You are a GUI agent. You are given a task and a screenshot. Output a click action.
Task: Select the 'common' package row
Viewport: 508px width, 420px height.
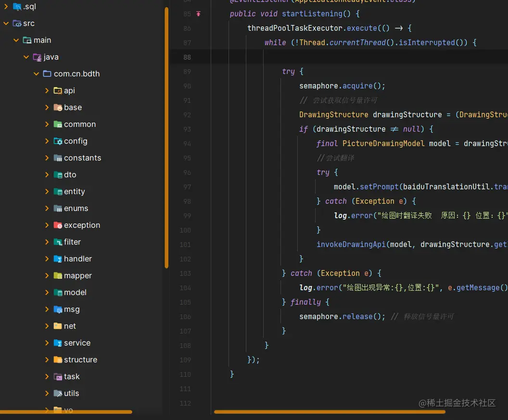[81, 124]
